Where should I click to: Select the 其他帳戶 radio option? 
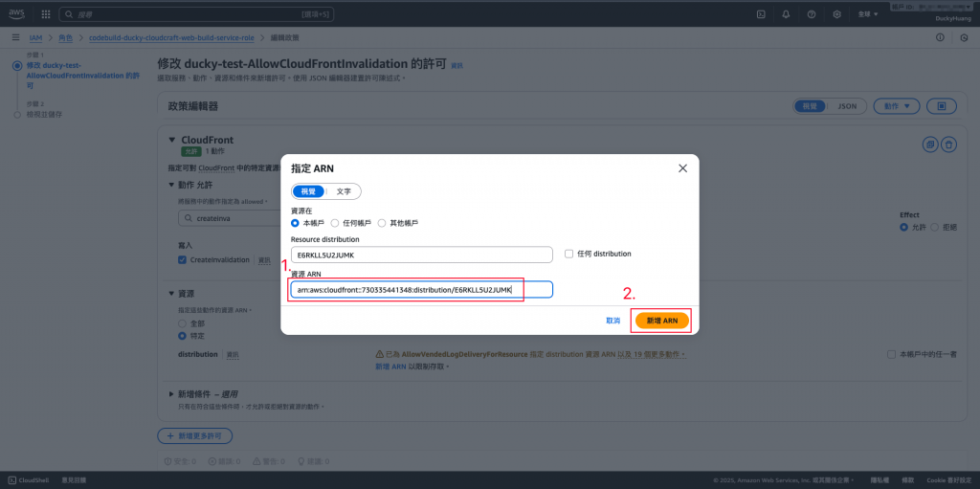[382, 223]
